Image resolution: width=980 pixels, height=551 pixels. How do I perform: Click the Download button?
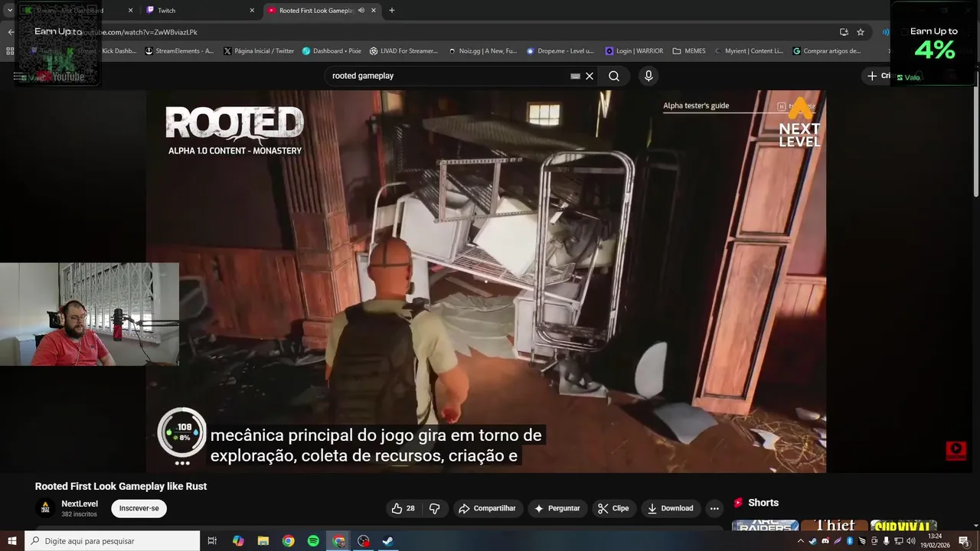[x=670, y=508]
